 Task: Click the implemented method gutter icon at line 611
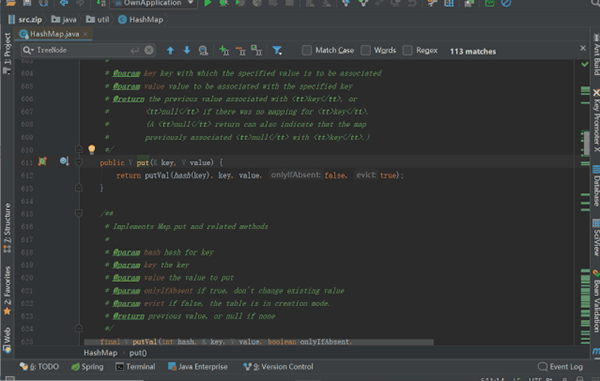coord(64,161)
